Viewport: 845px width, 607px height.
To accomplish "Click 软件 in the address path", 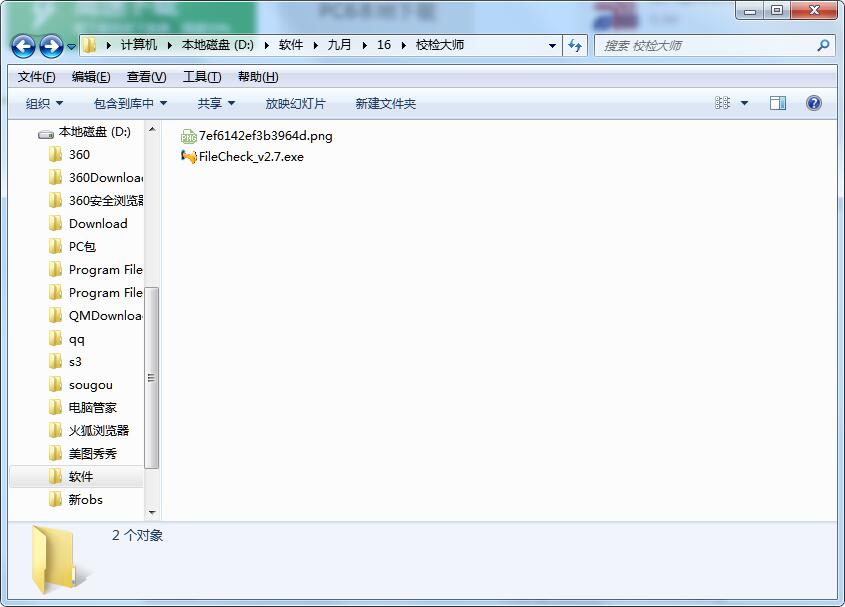I will pos(291,45).
